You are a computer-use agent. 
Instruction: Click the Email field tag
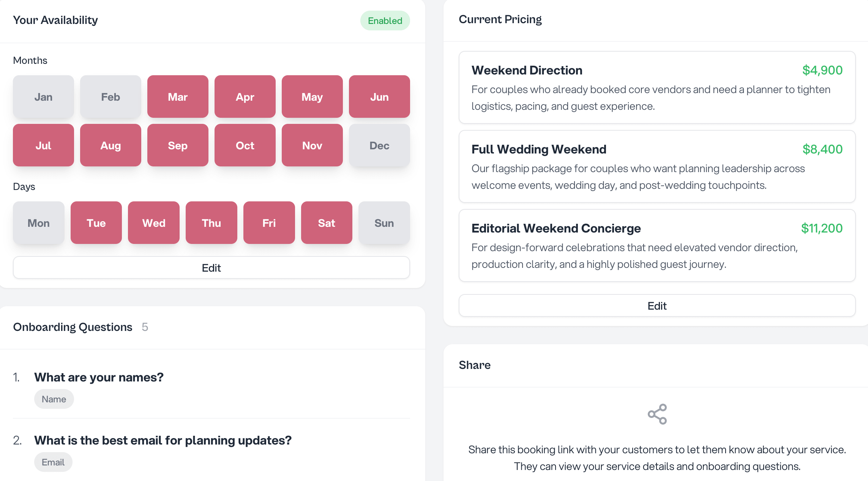coord(53,462)
